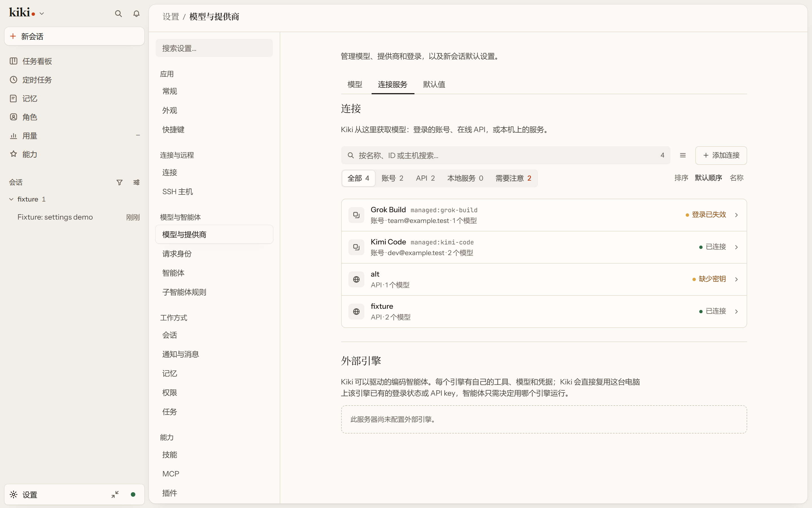
Task: Open the search icon in sidebar header
Action: pos(118,14)
